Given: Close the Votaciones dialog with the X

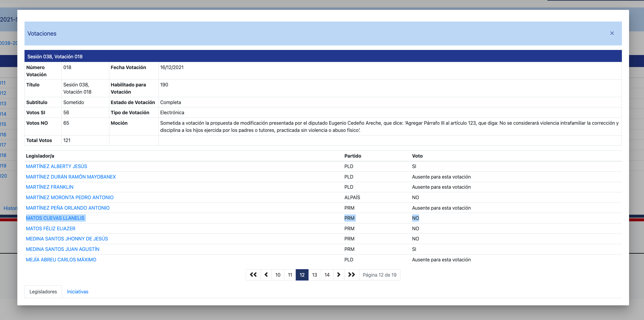Looking at the screenshot, I should (612, 33).
